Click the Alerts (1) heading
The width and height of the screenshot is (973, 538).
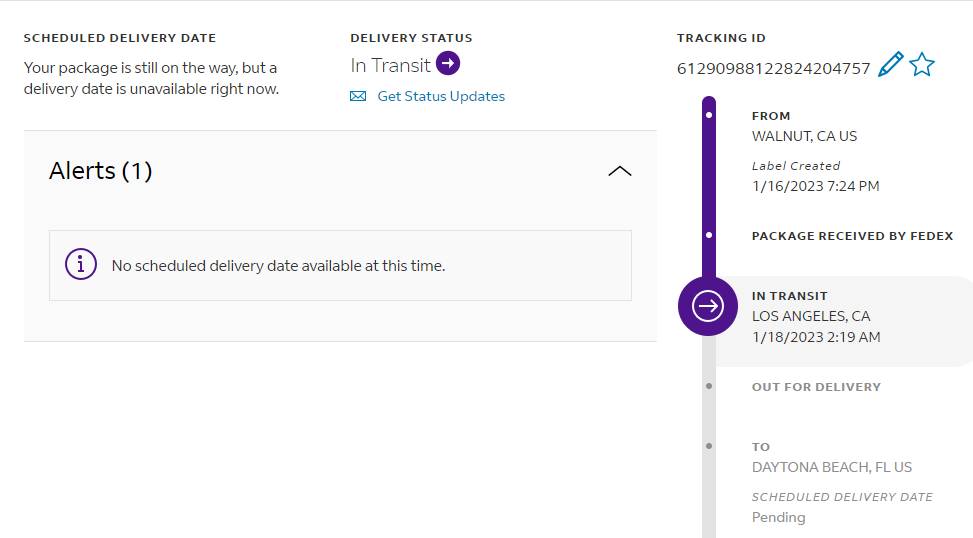[100, 171]
